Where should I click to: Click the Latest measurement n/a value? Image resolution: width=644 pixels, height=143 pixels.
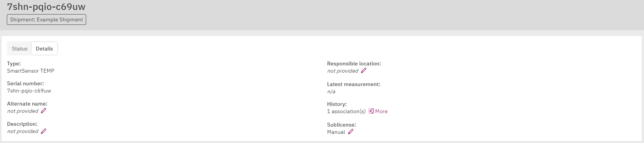[x=331, y=92]
